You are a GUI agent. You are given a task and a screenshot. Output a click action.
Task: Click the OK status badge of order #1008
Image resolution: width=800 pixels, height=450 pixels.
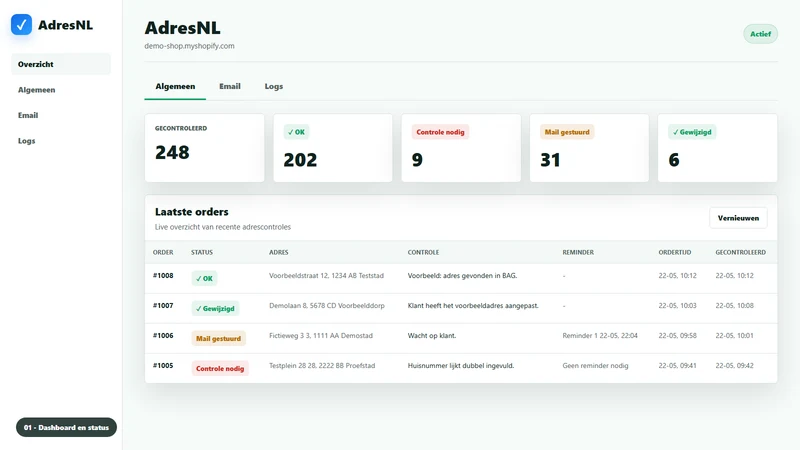[x=204, y=279]
